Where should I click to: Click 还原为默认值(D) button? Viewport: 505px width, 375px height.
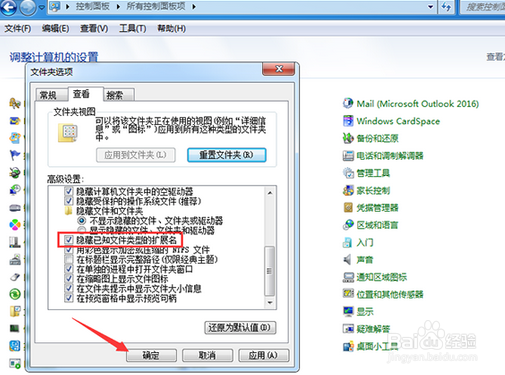[x=240, y=328]
